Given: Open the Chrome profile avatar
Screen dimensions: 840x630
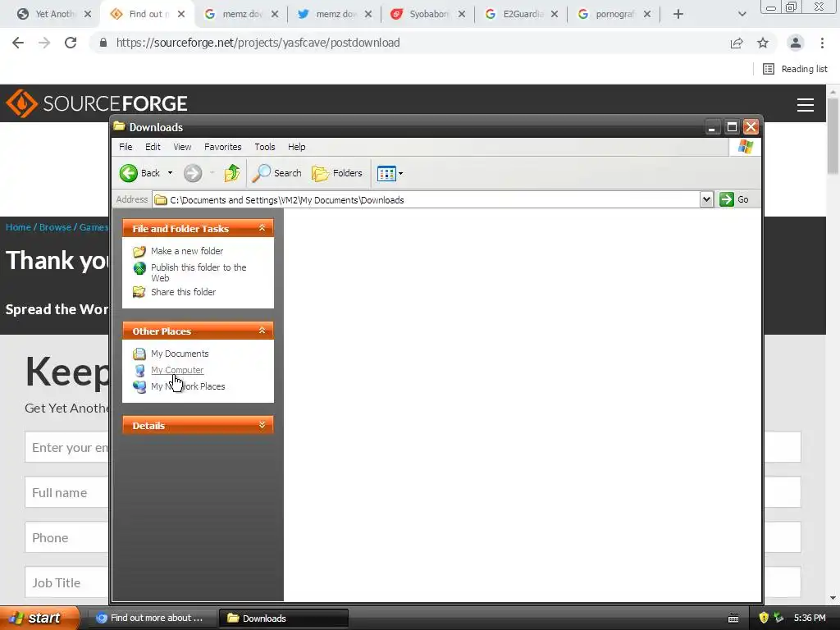Looking at the screenshot, I should click(796, 43).
